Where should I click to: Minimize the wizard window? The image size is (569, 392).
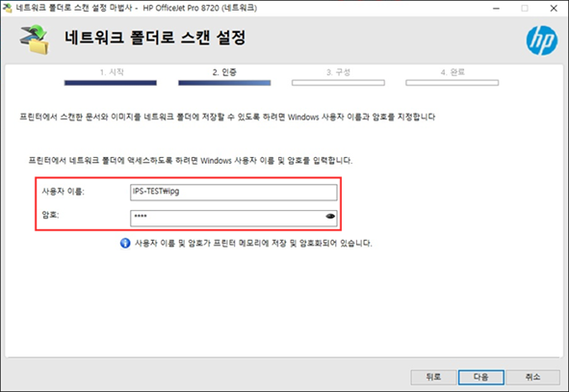pyautogui.click(x=496, y=8)
